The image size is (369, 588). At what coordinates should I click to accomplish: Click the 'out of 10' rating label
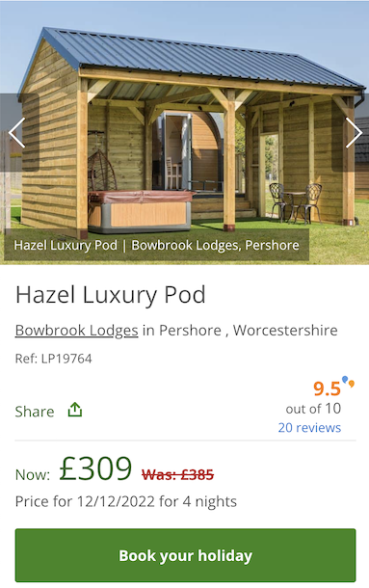coord(313,409)
